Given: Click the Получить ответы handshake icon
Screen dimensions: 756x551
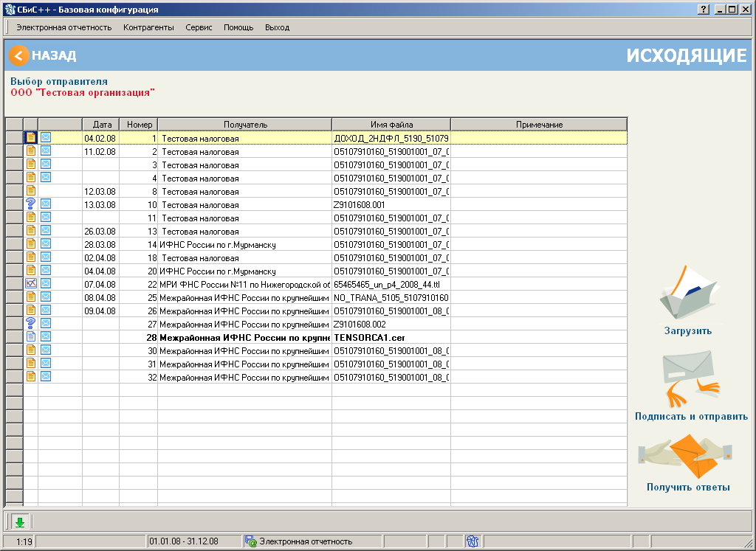Looking at the screenshot, I should tap(686, 456).
